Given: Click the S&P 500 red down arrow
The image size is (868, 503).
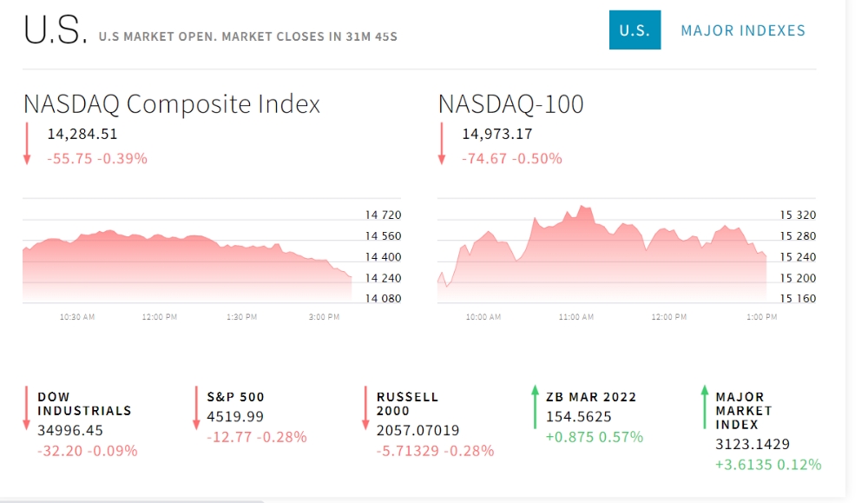Looking at the screenshot, I should (196, 408).
